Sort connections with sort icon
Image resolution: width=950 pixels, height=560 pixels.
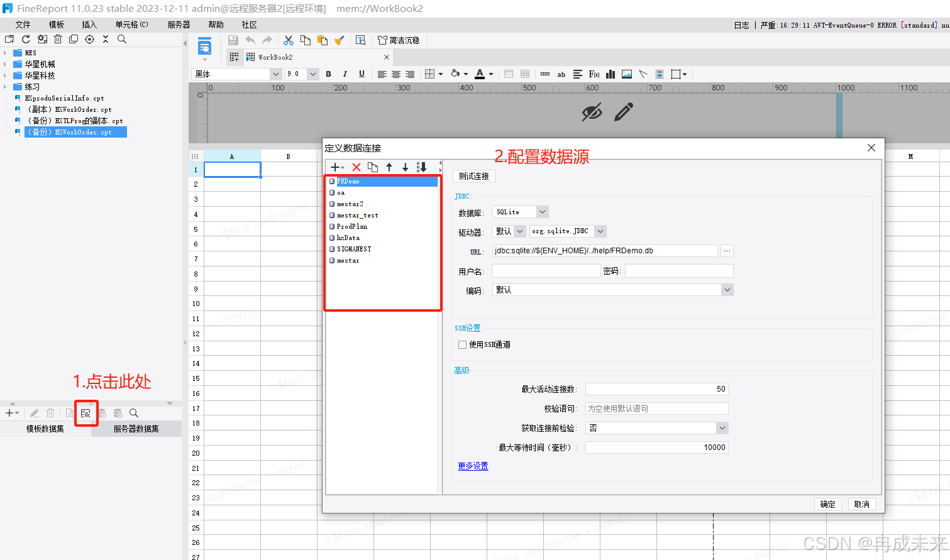point(422,167)
